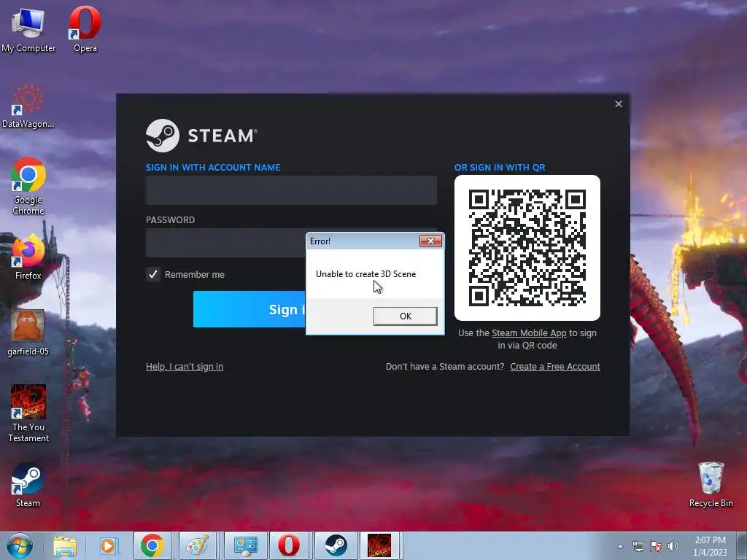Select the Google Chrome desktop shortcut

pos(28,186)
